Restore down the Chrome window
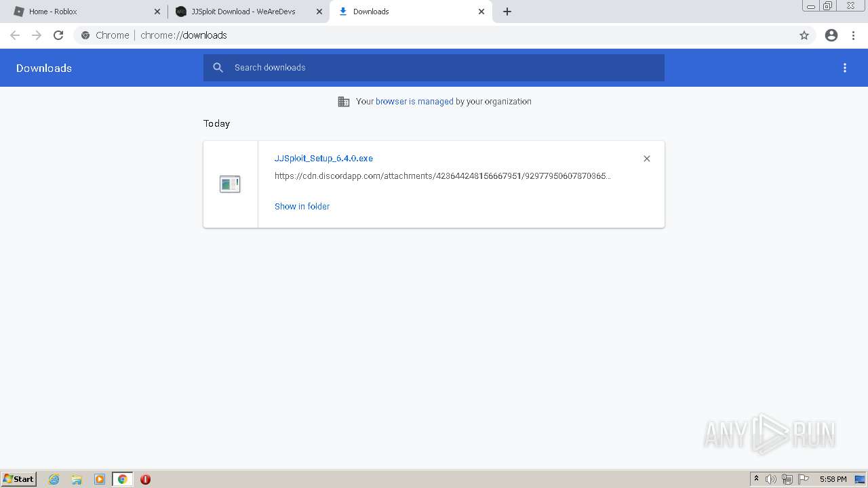 828,6
